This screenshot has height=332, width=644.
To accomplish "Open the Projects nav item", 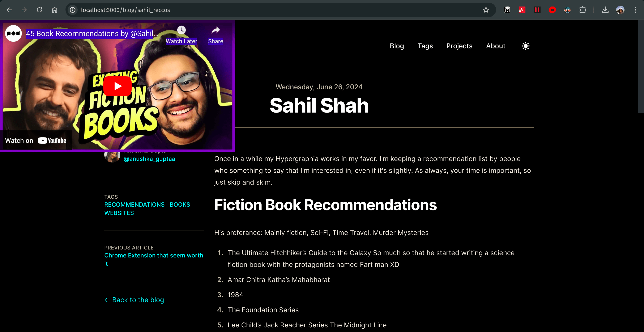I will tap(459, 46).
